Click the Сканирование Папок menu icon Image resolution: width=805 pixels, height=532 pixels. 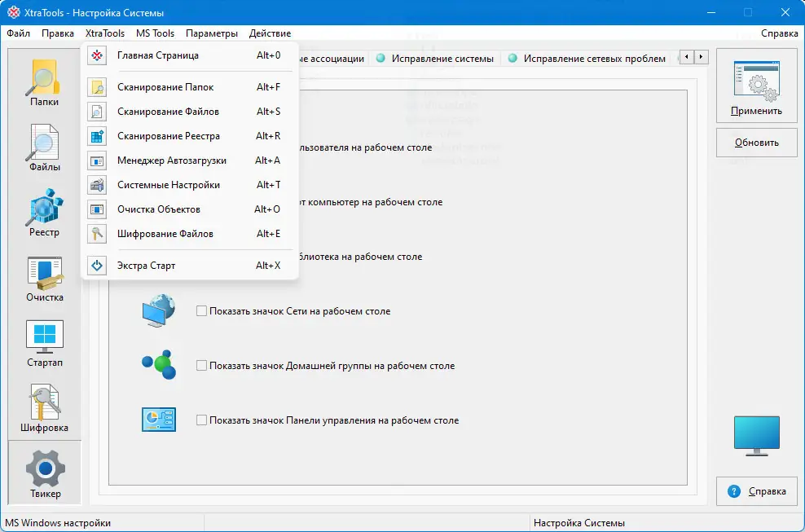click(x=97, y=87)
